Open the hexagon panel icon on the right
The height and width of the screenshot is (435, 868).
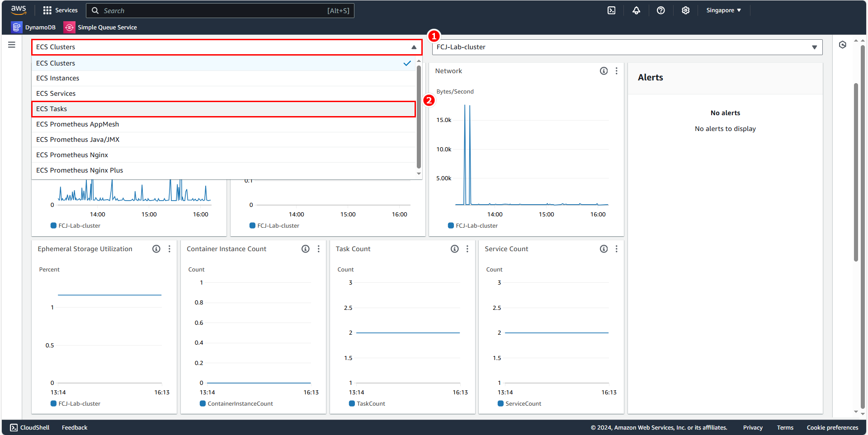[842, 45]
